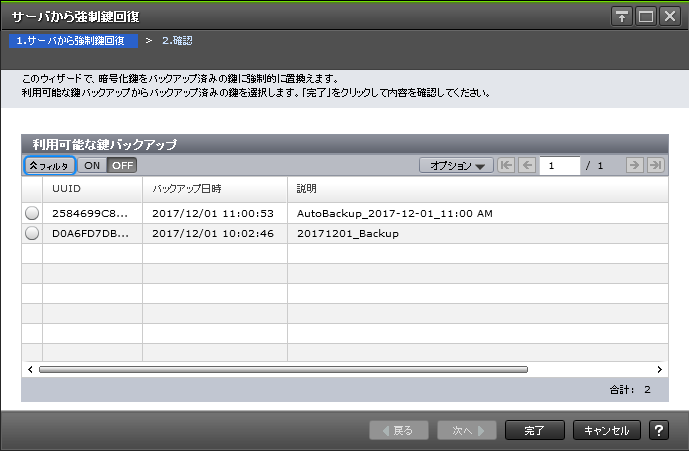
Task: Click date cell 2017/12/01 10:02:46
Action: tap(213, 234)
